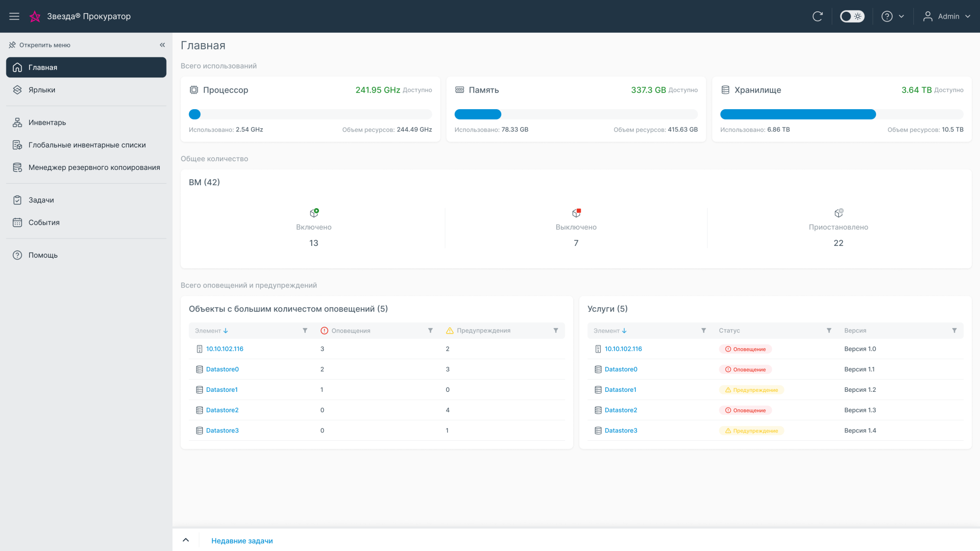
Task: Click the Хранилище usage progress bar
Action: [x=841, y=115]
